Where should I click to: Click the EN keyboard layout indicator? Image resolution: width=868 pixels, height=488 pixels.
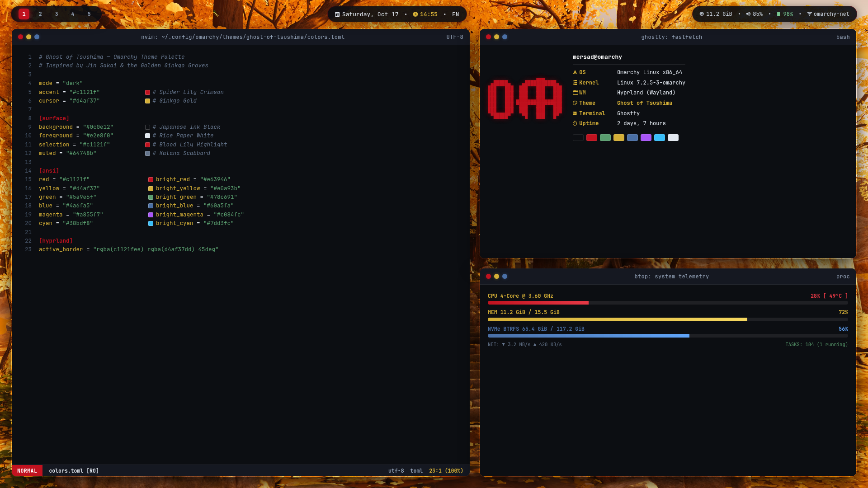456,14
